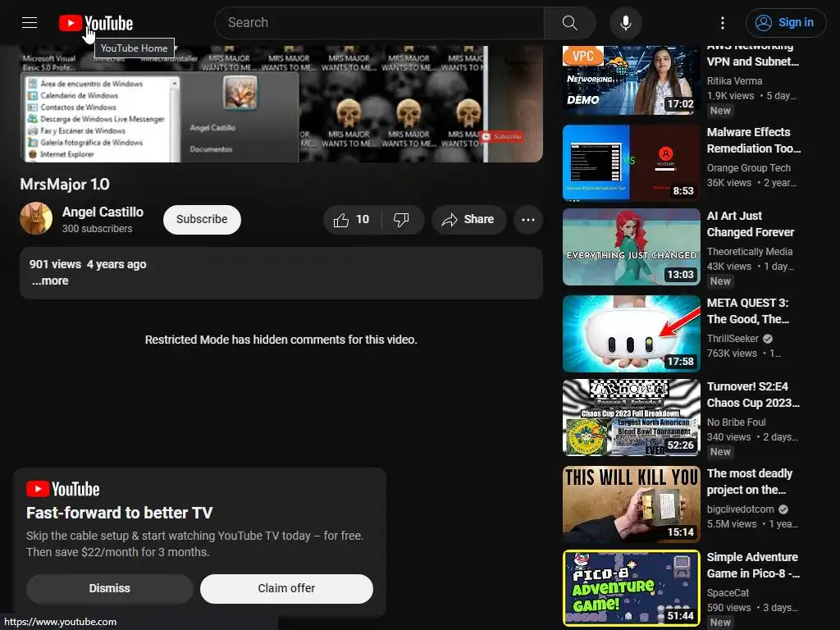This screenshot has height=630, width=840.
Task: Click Subscribe overlay in video player
Action: [x=501, y=137]
